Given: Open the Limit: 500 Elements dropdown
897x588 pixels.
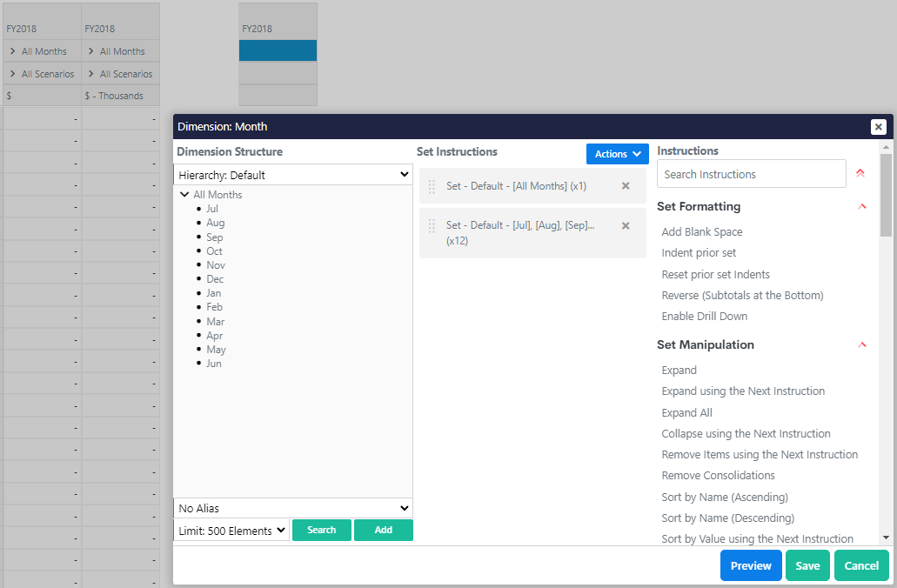Looking at the screenshot, I should (x=231, y=531).
